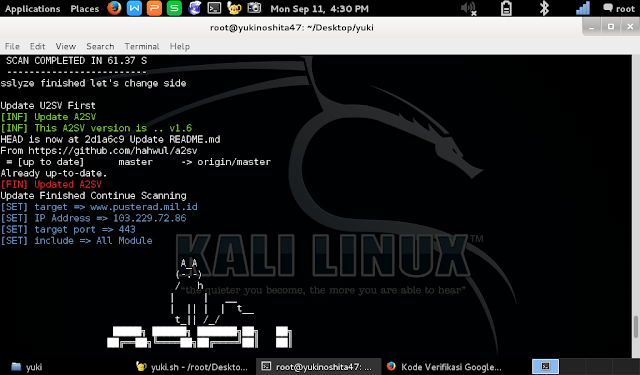Viewport: 640px width, 375px height.
Task: Click the terminal vertical scrollbar handle
Action: tap(636, 327)
